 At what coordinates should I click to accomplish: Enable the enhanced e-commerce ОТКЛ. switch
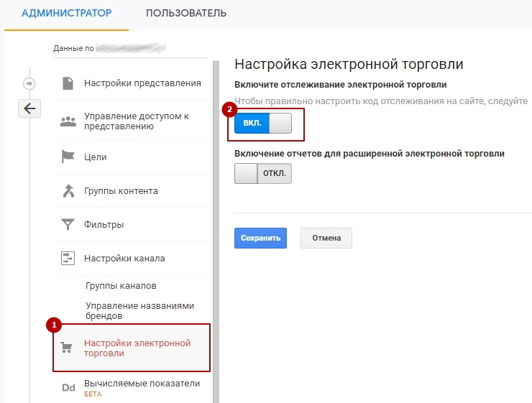pyautogui.click(x=263, y=174)
